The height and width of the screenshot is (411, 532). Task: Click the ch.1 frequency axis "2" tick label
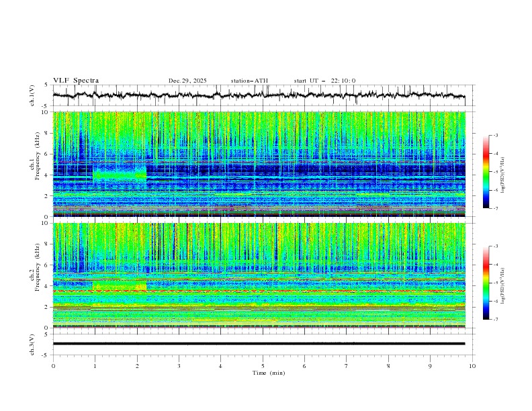[48, 196]
